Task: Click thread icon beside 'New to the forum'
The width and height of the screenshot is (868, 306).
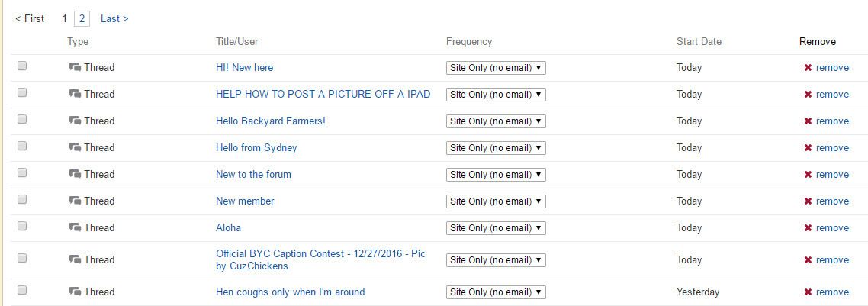Action: point(75,175)
